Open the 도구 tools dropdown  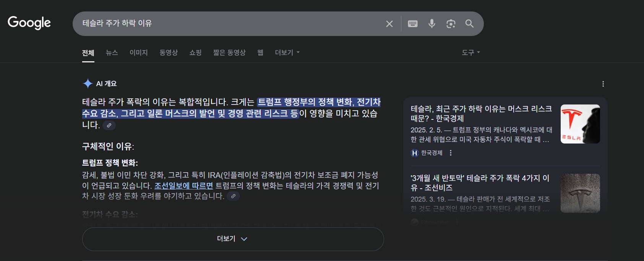pyautogui.click(x=470, y=52)
